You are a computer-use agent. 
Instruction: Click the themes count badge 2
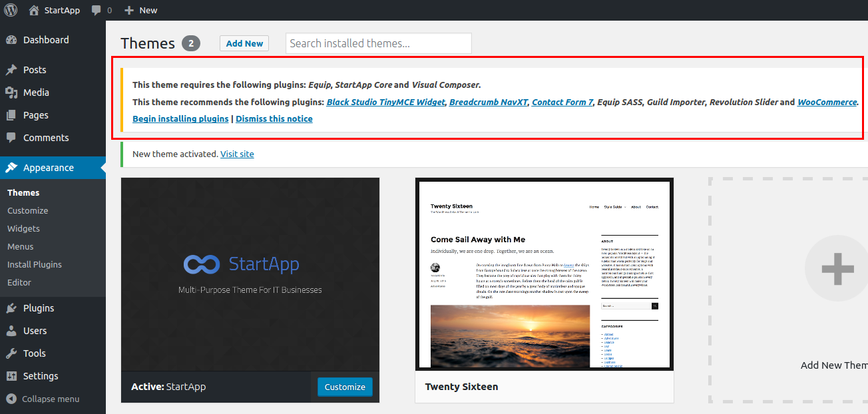[x=190, y=43]
